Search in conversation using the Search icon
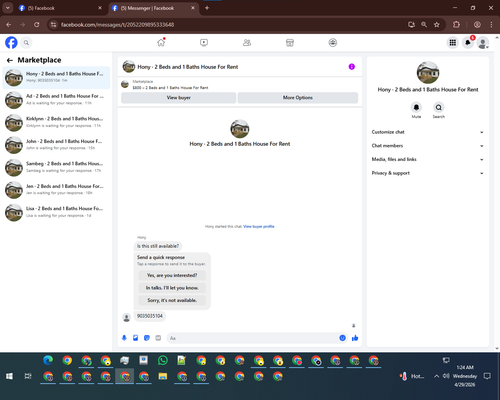The image size is (500, 400). coord(439,107)
